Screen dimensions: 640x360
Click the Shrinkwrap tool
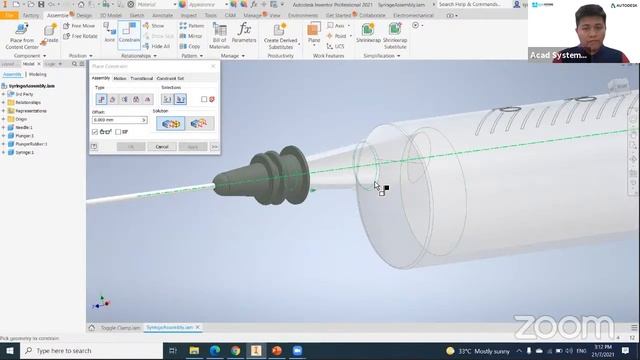tap(368, 33)
